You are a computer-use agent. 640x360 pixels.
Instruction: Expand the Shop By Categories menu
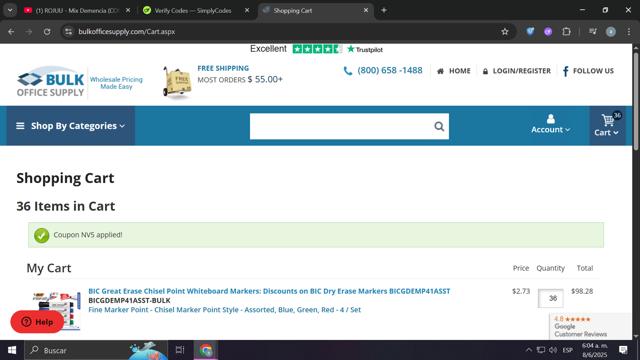point(70,126)
